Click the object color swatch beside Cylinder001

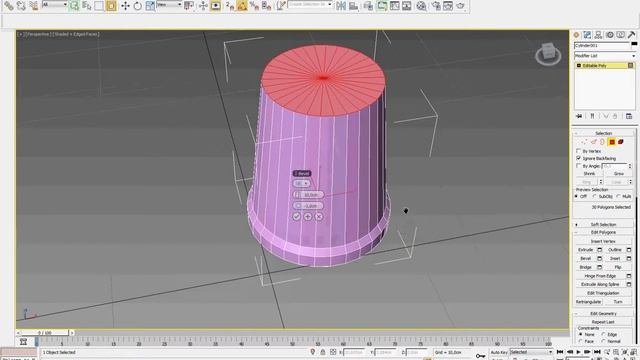point(634,44)
